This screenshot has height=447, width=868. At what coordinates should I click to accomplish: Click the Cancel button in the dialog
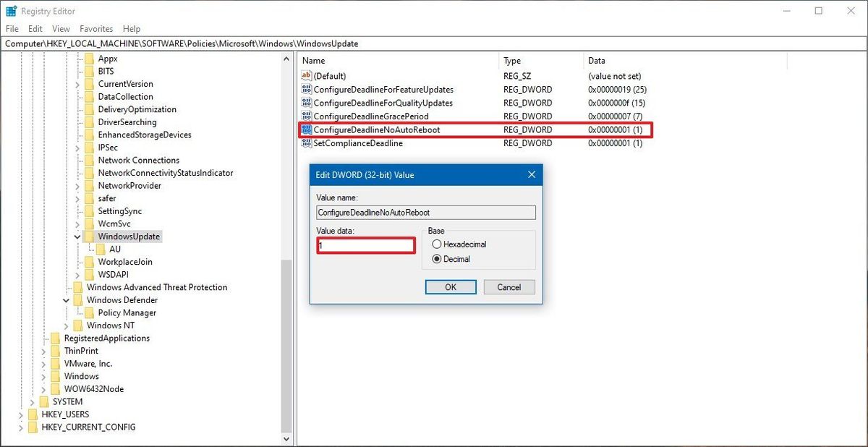pyautogui.click(x=509, y=286)
